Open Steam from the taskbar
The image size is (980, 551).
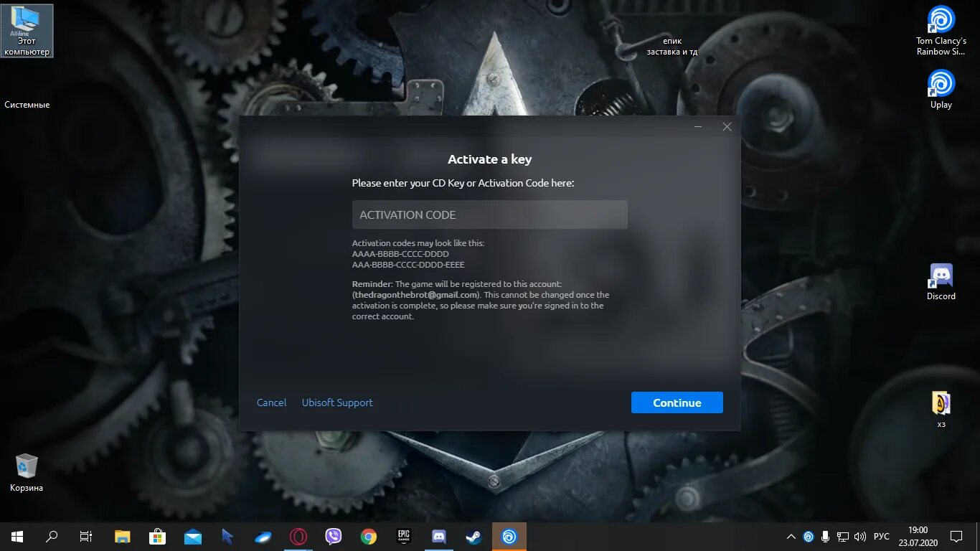[474, 537]
